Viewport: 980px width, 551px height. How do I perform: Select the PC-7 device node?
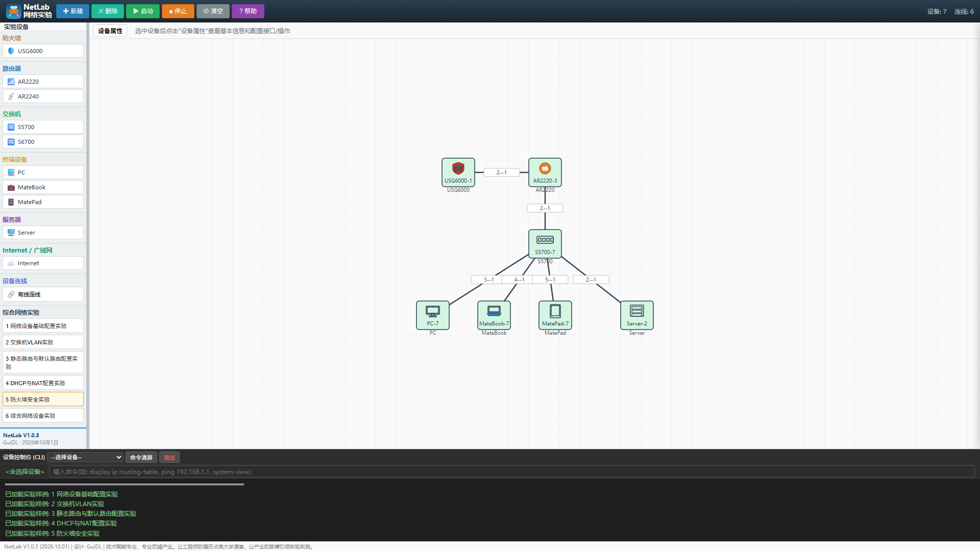433,315
